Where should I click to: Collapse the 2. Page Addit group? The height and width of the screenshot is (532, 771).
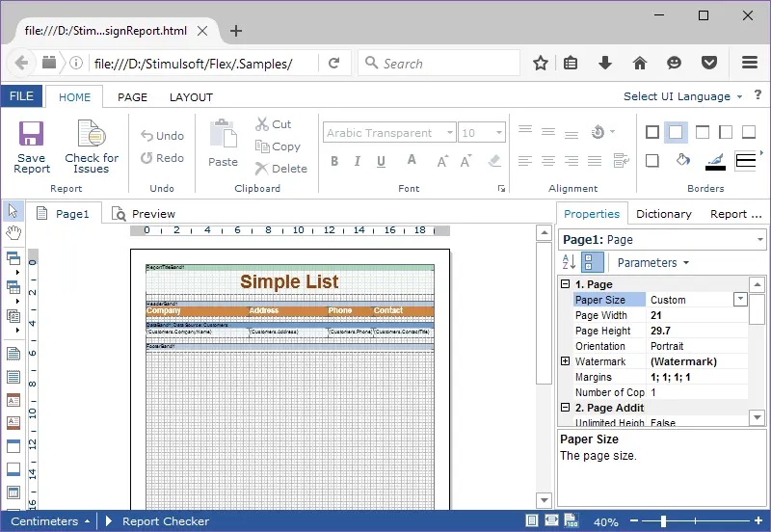click(x=566, y=407)
